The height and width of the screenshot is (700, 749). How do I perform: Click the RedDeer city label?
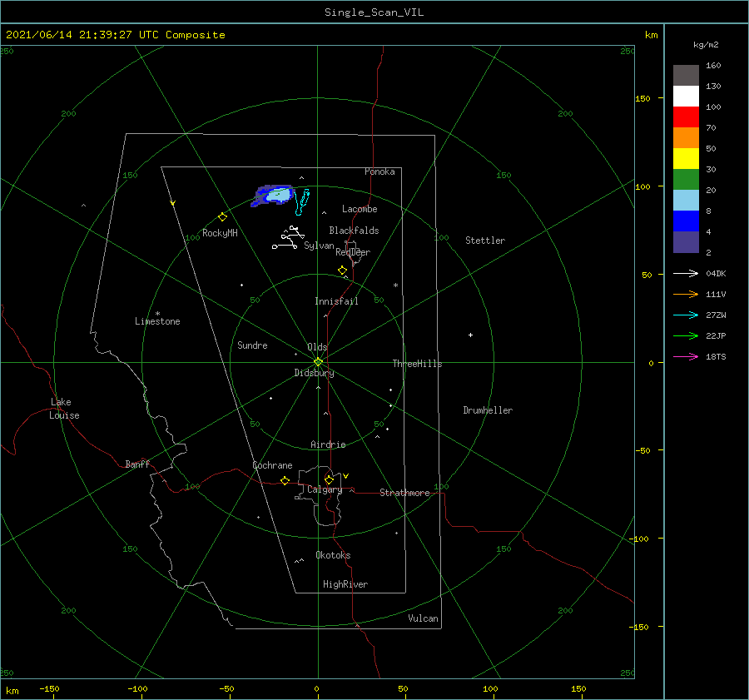point(353,252)
